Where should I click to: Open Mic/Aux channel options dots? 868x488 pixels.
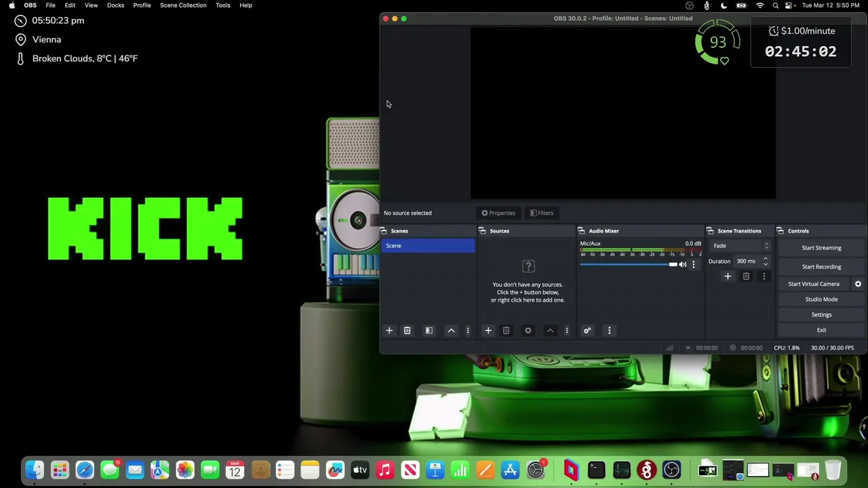[693, 264]
